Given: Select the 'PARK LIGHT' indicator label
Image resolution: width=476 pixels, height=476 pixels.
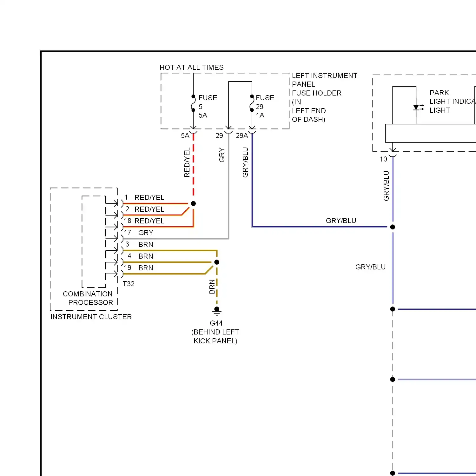Looking at the screenshot, I should coord(453,102).
